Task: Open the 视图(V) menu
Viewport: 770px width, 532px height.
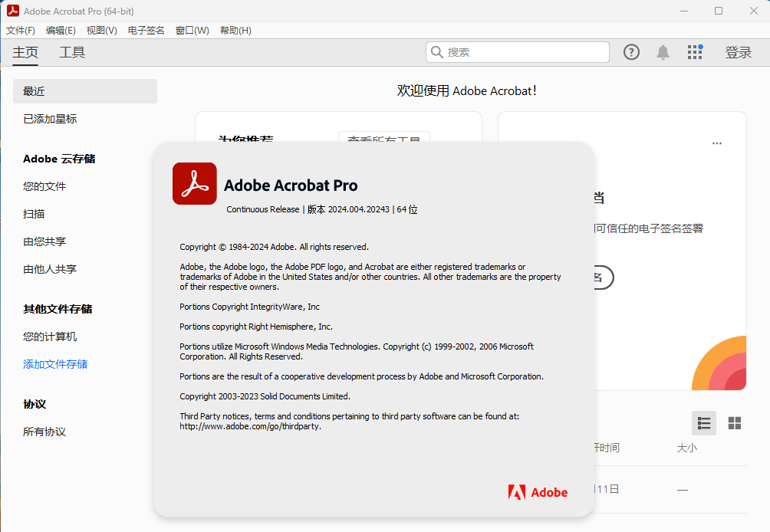Action: (102, 31)
